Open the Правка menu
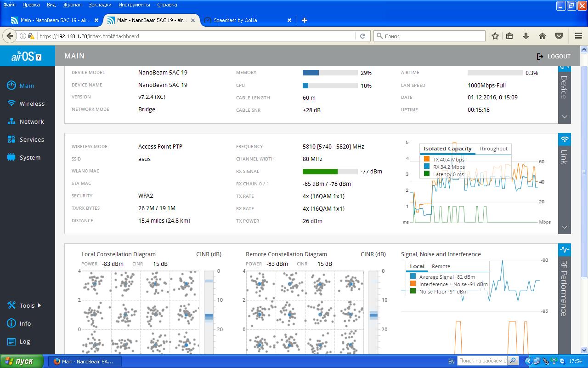The height and width of the screenshot is (368, 588). pyautogui.click(x=31, y=5)
